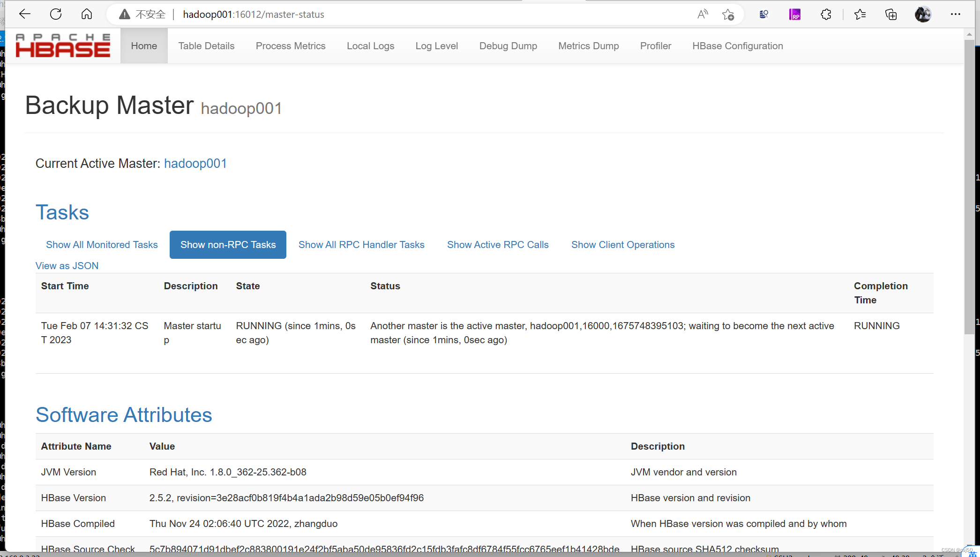Open the RP password manager extension
Screen dimensions: 980x557
coord(795,14)
